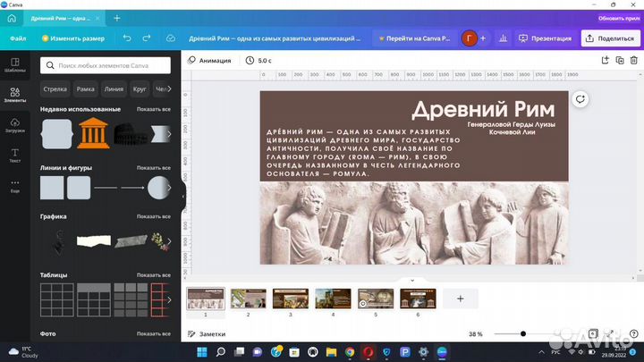The height and width of the screenshot is (362, 644).
Task: Go to Canva home icon
Action: tap(12, 18)
